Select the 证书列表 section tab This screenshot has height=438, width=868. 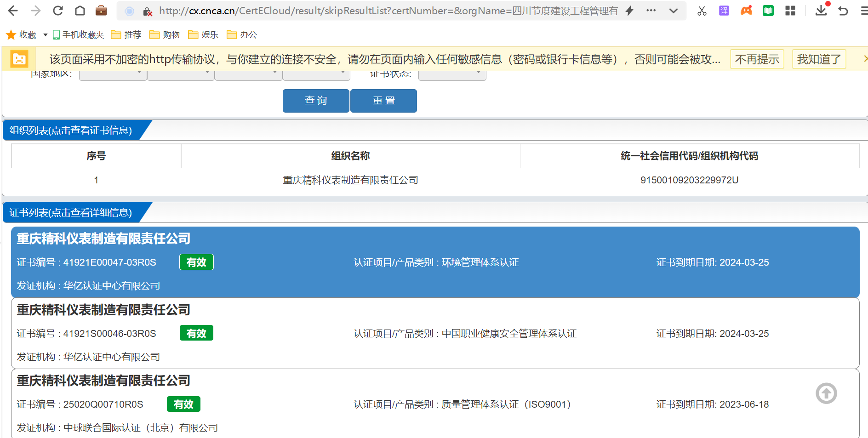tap(71, 213)
